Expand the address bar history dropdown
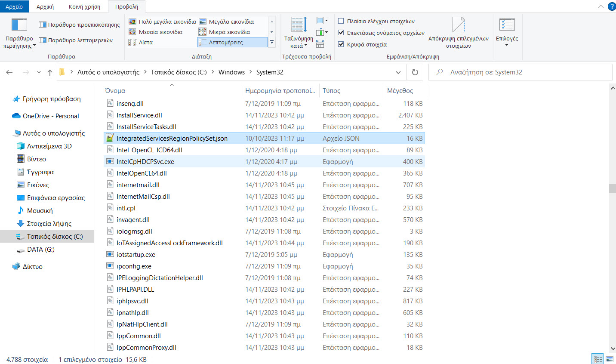 pos(398,72)
